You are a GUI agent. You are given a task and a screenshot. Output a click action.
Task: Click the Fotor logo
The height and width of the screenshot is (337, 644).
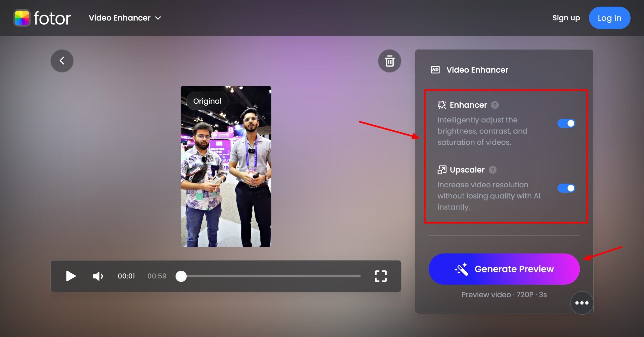[42, 18]
